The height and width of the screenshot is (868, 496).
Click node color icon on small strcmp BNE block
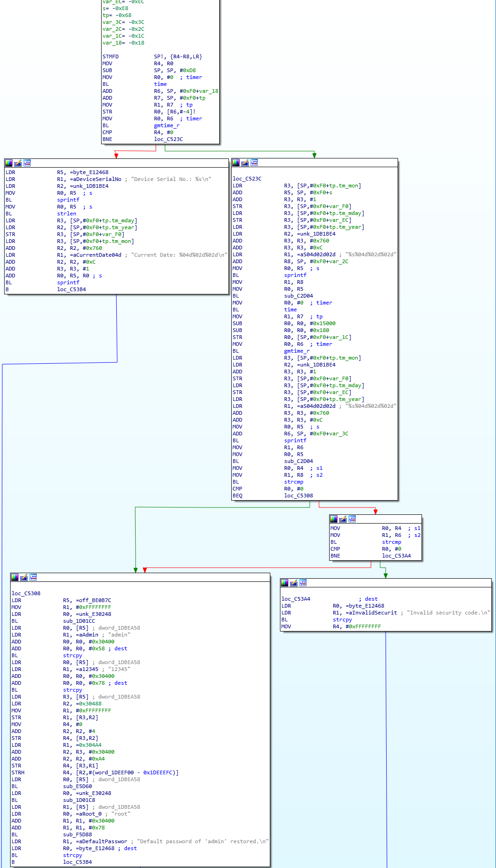334,519
